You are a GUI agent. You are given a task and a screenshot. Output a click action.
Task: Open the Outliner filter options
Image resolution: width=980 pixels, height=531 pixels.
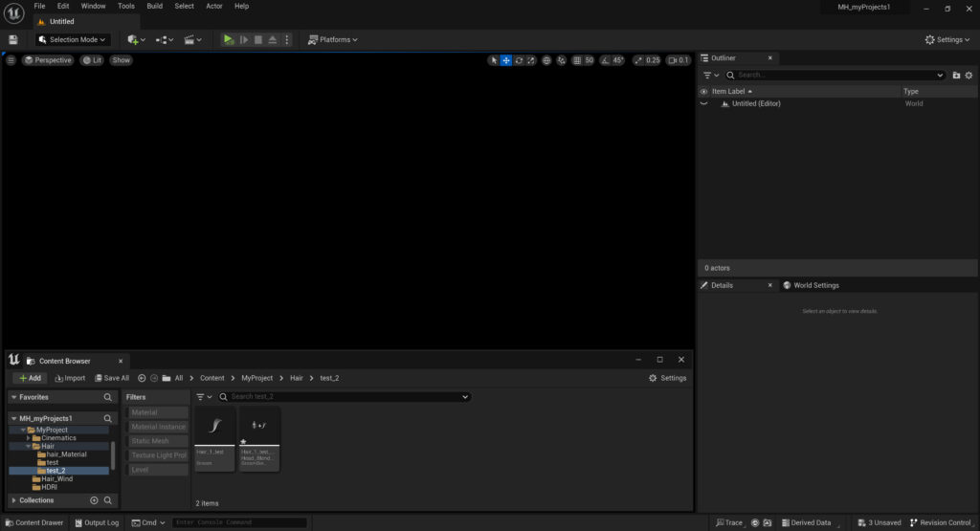click(711, 75)
